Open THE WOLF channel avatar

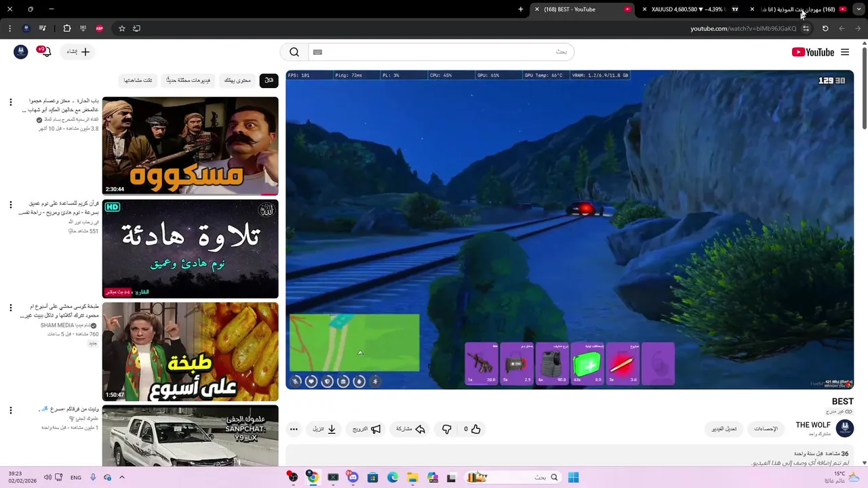tap(844, 428)
